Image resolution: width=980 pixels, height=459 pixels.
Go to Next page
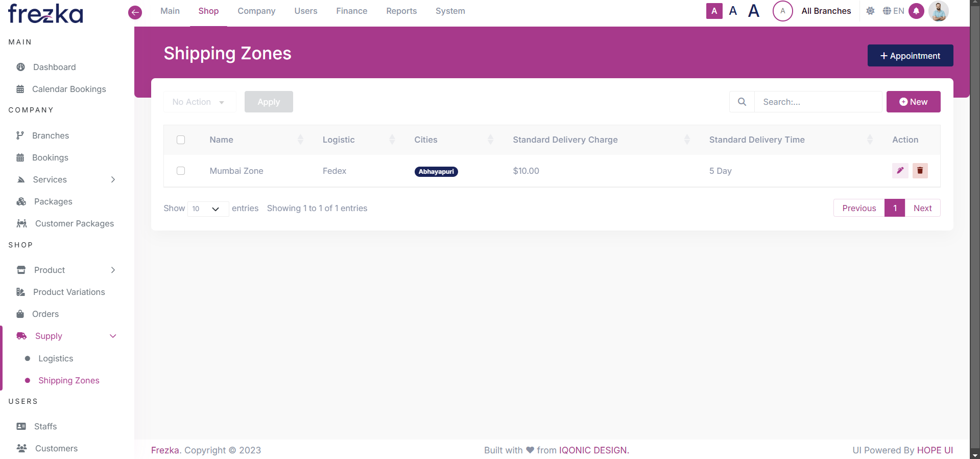pyautogui.click(x=922, y=208)
